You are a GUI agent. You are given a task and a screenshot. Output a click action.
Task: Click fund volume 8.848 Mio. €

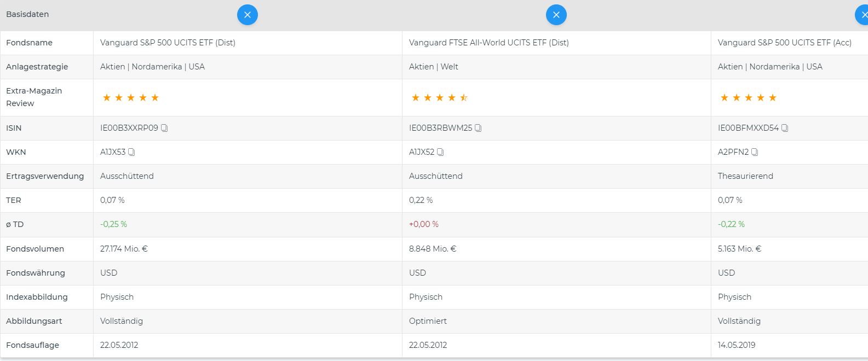tap(433, 249)
